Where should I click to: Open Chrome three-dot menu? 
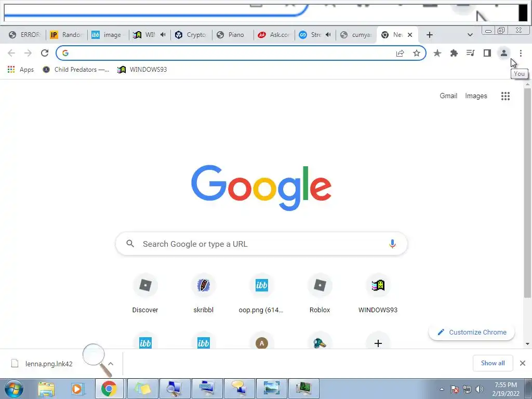(521, 54)
